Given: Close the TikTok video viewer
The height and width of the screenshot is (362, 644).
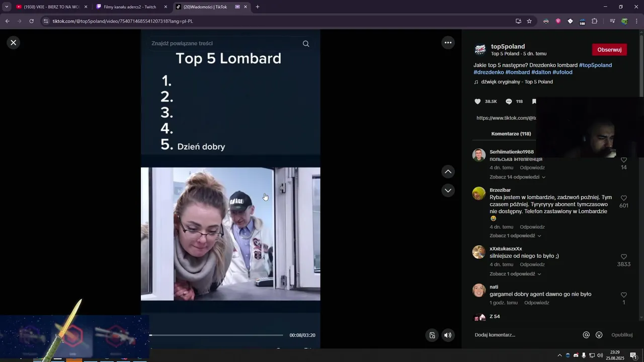Looking at the screenshot, I should (14, 43).
